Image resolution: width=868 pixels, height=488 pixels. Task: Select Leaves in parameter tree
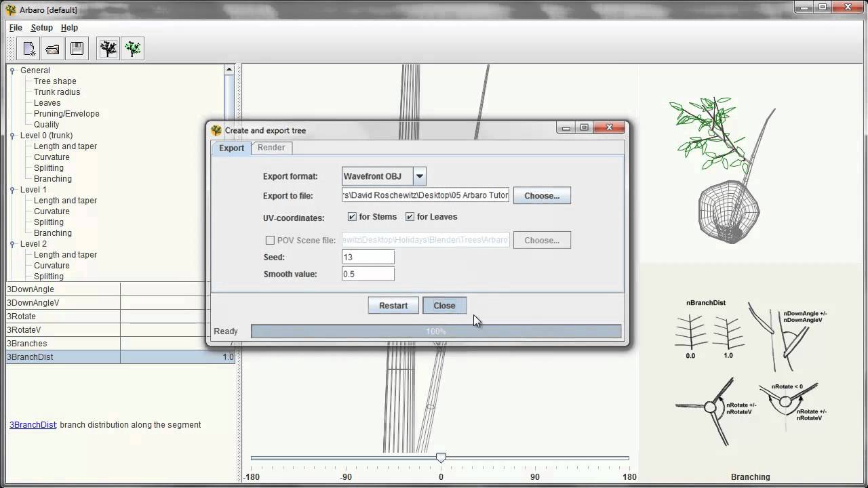pyautogui.click(x=47, y=103)
